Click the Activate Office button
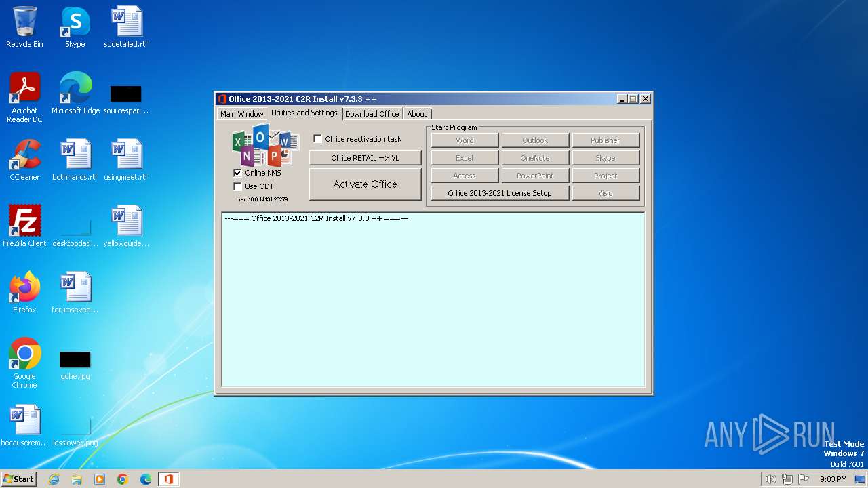868x488 pixels. point(366,184)
